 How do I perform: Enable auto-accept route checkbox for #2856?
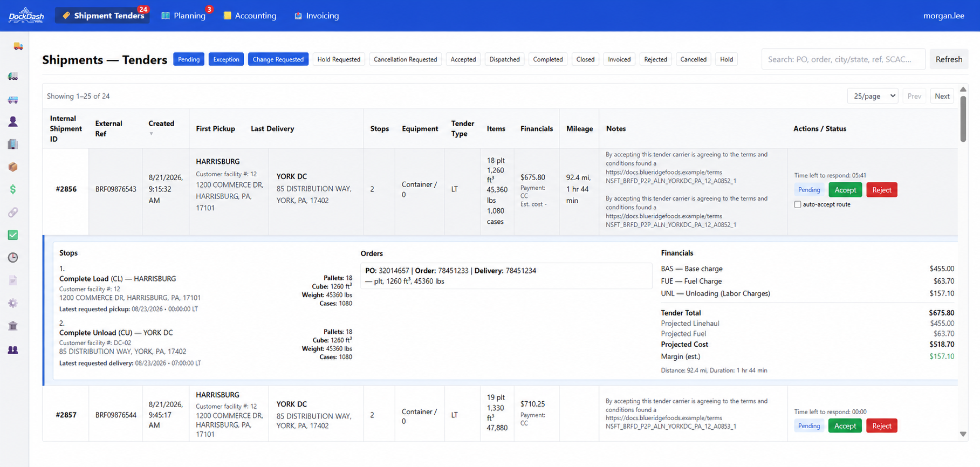click(x=798, y=204)
